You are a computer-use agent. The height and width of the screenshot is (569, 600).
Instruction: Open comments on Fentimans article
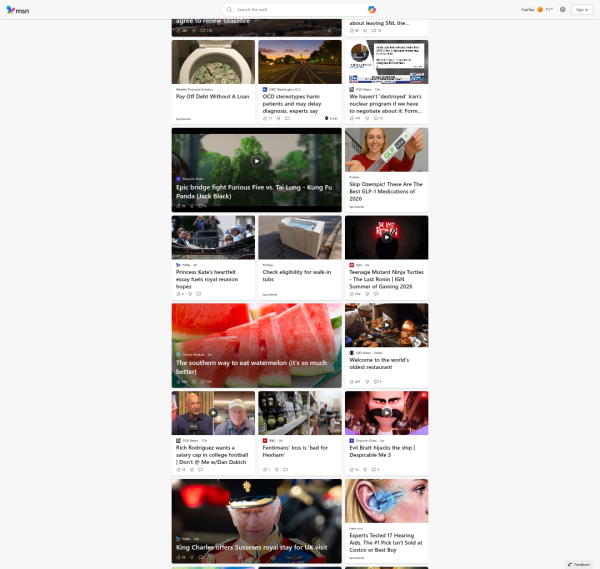point(285,470)
